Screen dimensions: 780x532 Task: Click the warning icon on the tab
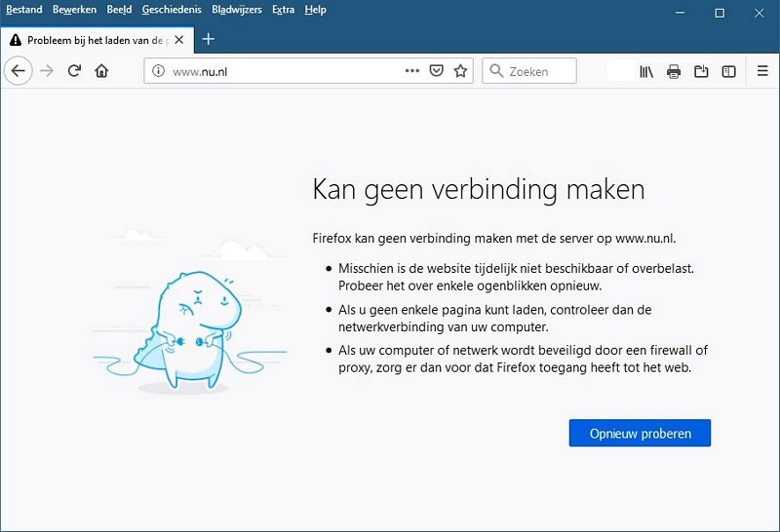[16, 40]
